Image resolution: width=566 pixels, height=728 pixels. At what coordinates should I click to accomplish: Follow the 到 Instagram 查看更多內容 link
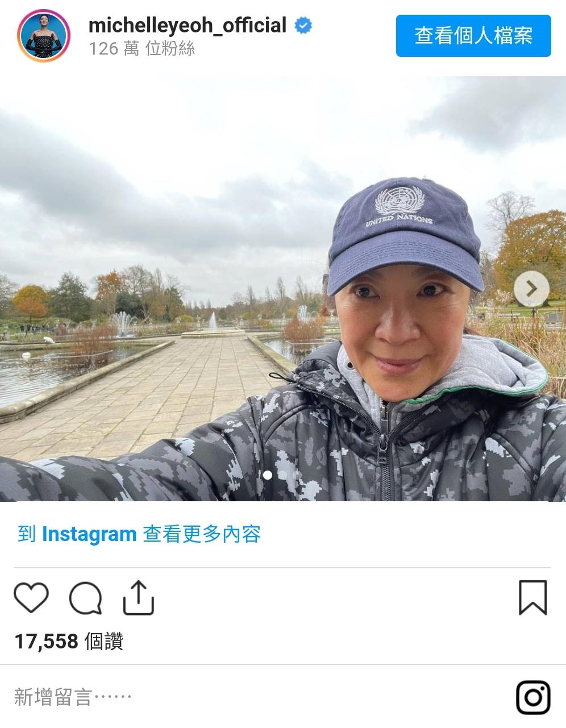coord(139,534)
